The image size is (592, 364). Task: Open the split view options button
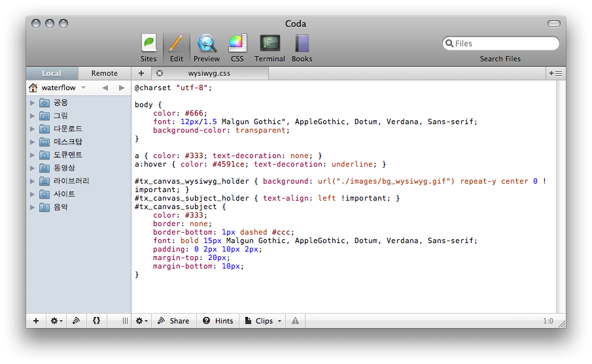555,73
